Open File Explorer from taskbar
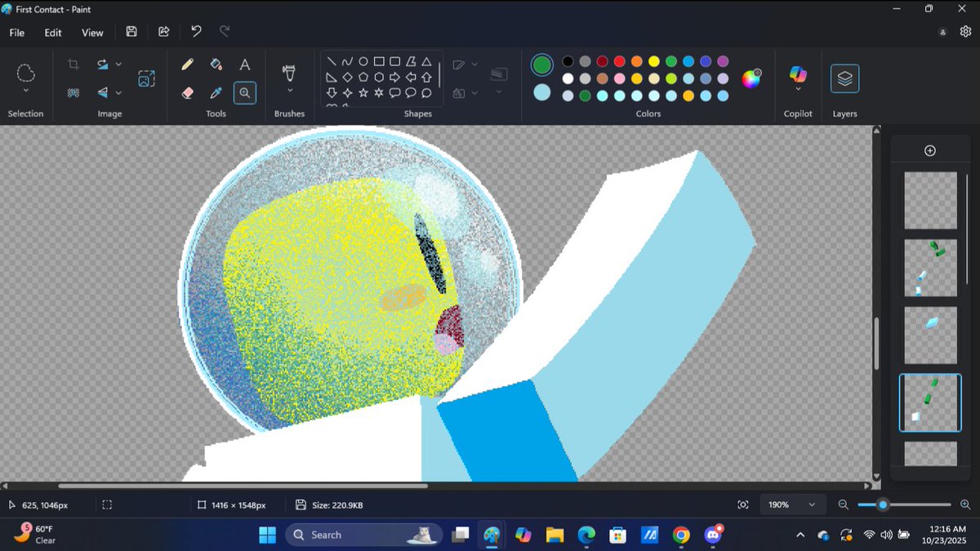 (x=555, y=535)
